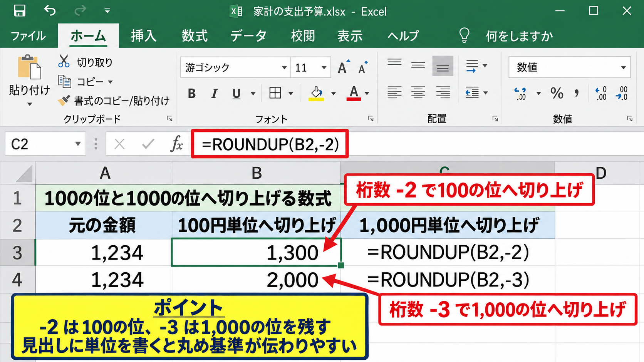
Task: Open the 游ゴシック font name dropdown
Action: (x=284, y=68)
